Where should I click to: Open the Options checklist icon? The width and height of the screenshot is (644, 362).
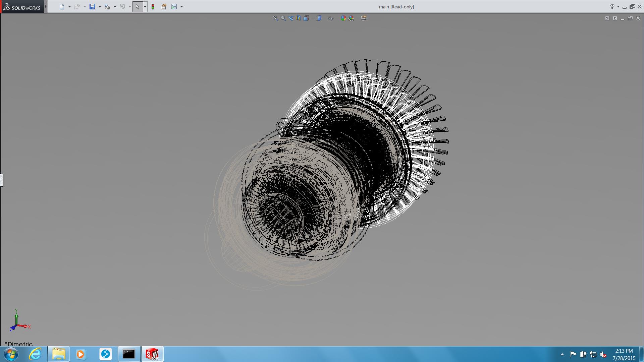tap(174, 7)
